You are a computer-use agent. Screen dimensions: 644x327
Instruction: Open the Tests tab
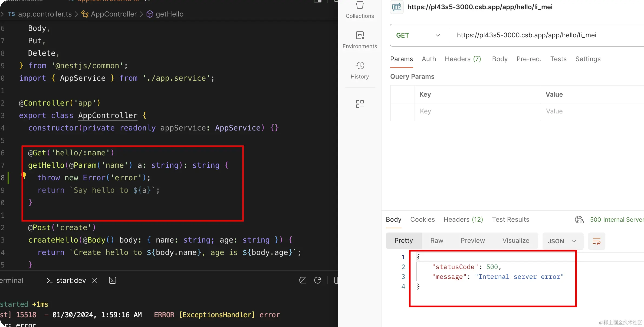pyautogui.click(x=558, y=59)
